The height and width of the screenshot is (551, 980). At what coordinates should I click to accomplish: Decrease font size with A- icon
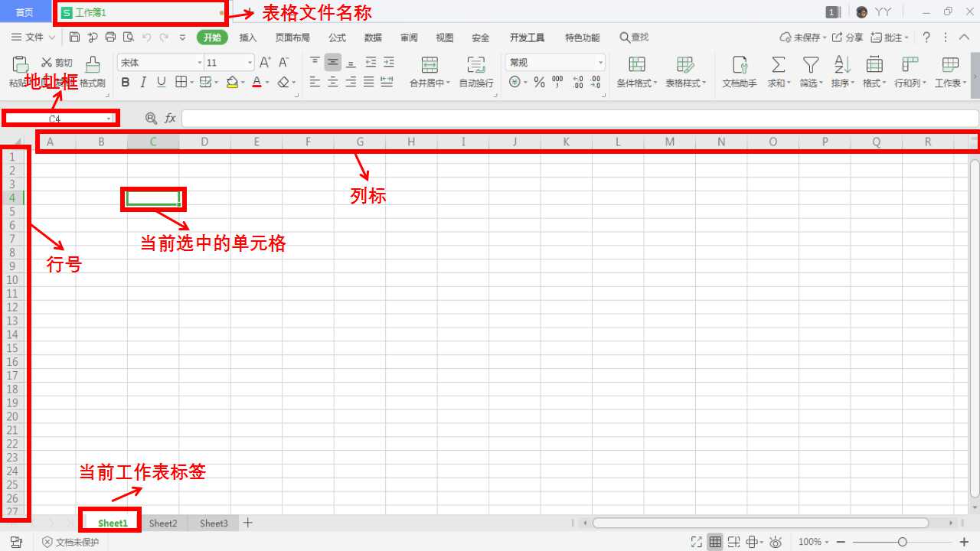coord(283,63)
